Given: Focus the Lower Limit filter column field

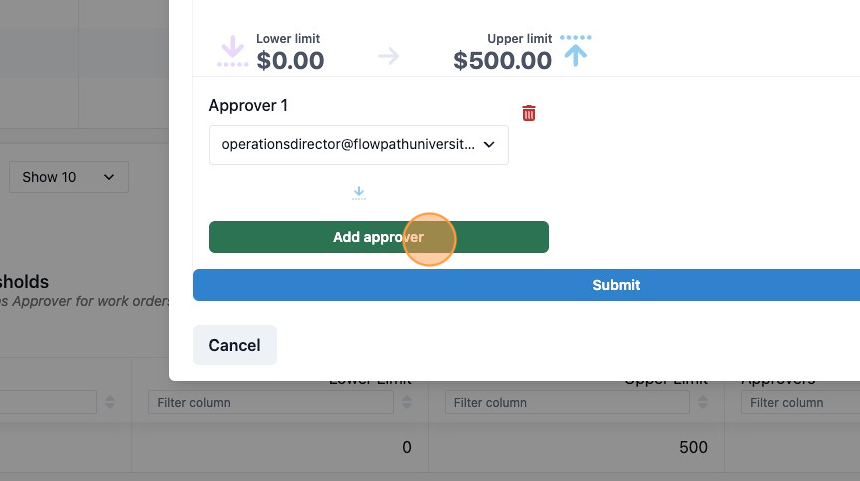Looking at the screenshot, I should 271,403.
